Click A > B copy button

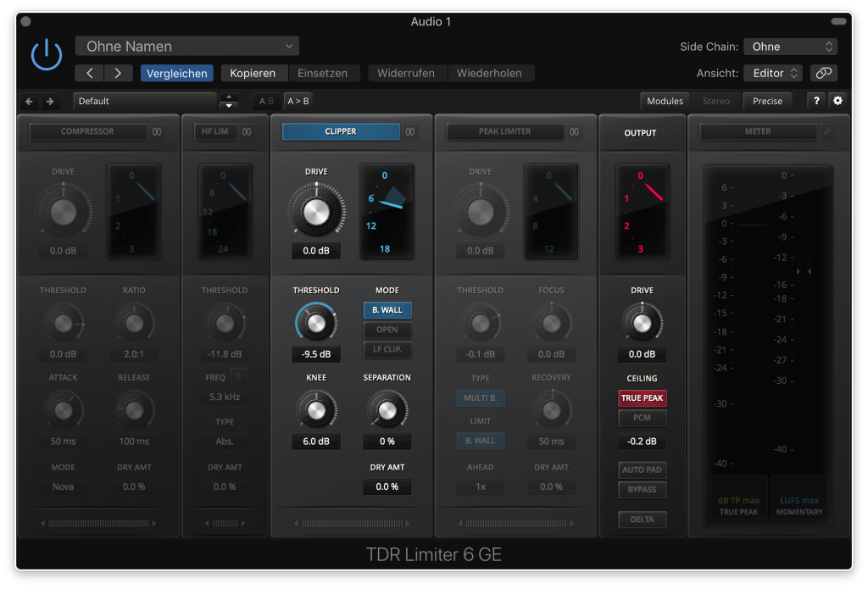298,102
